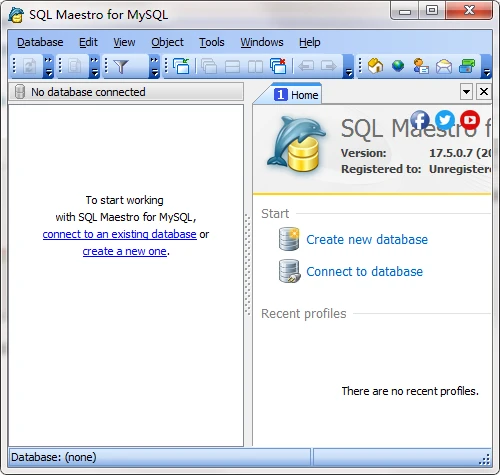Click the close all windows icon with red X

pos(278,66)
